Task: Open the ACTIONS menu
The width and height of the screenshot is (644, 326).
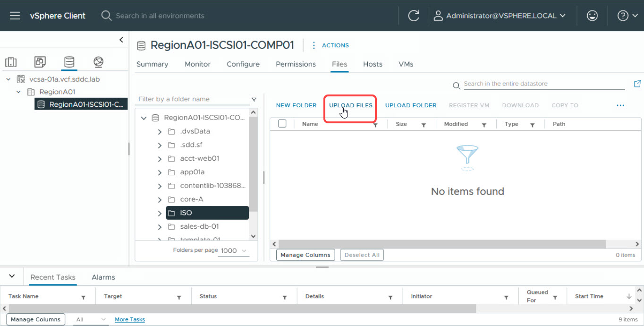Action: (330, 45)
